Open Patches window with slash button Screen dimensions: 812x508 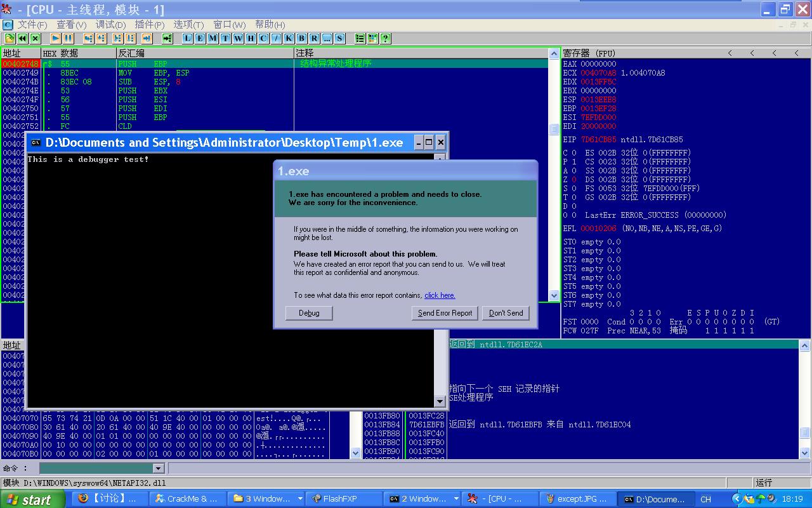tap(276, 38)
